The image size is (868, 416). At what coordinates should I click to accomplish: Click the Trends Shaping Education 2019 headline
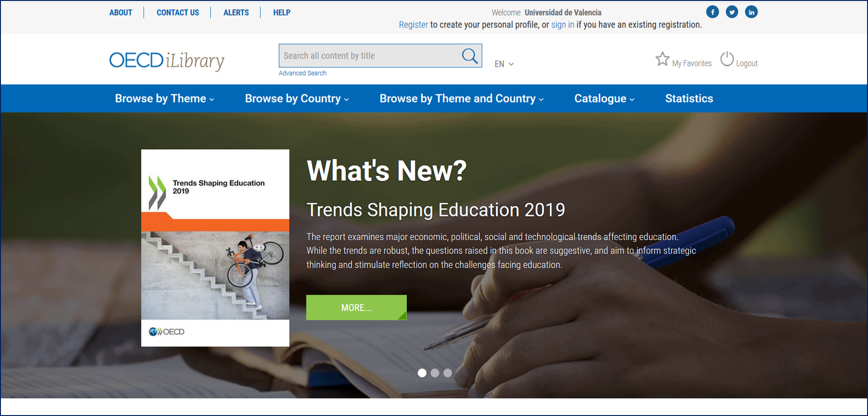[x=436, y=210]
